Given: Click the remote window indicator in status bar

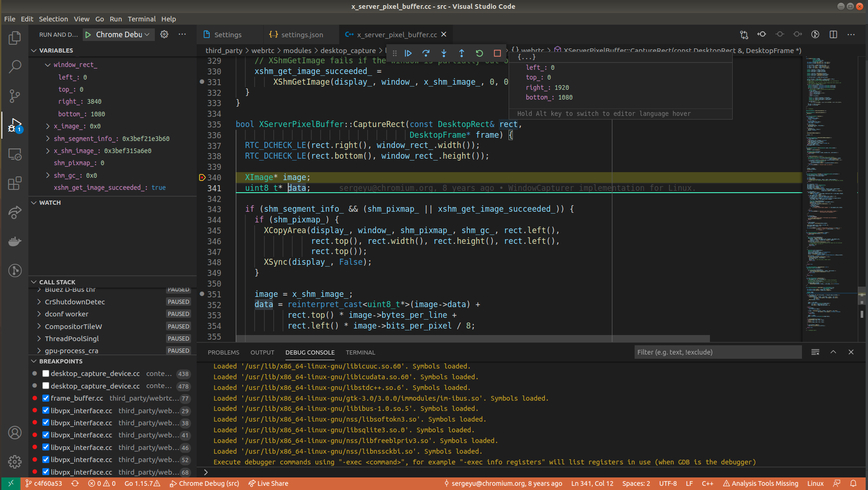Looking at the screenshot, I should (10, 483).
